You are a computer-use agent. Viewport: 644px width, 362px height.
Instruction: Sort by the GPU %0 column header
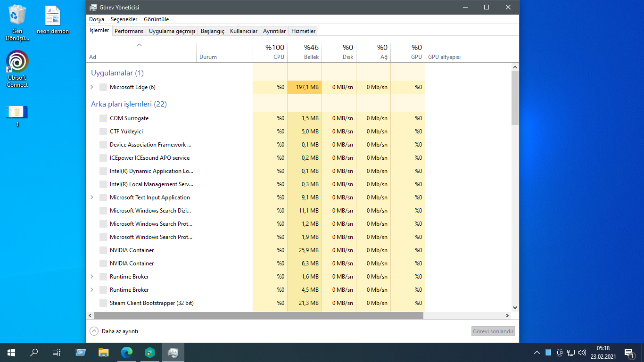[408, 52]
